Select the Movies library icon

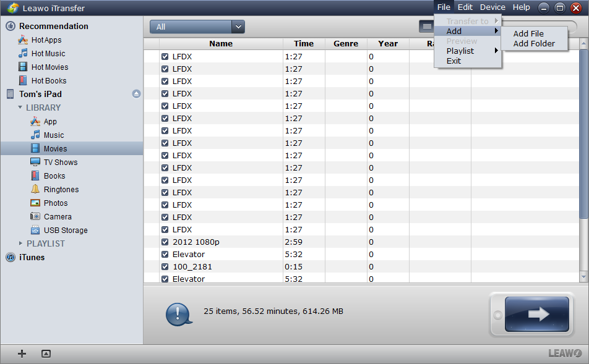tap(35, 148)
